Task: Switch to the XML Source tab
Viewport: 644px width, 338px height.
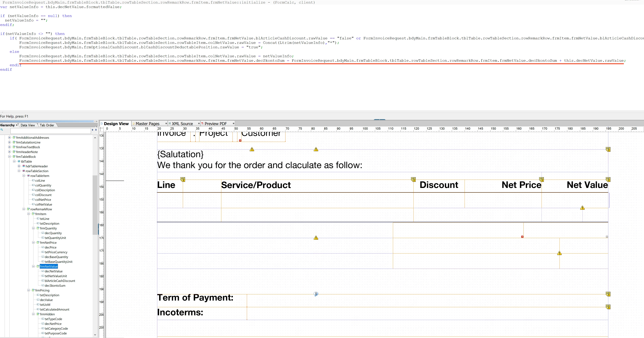Action: click(x=182, y=124)
